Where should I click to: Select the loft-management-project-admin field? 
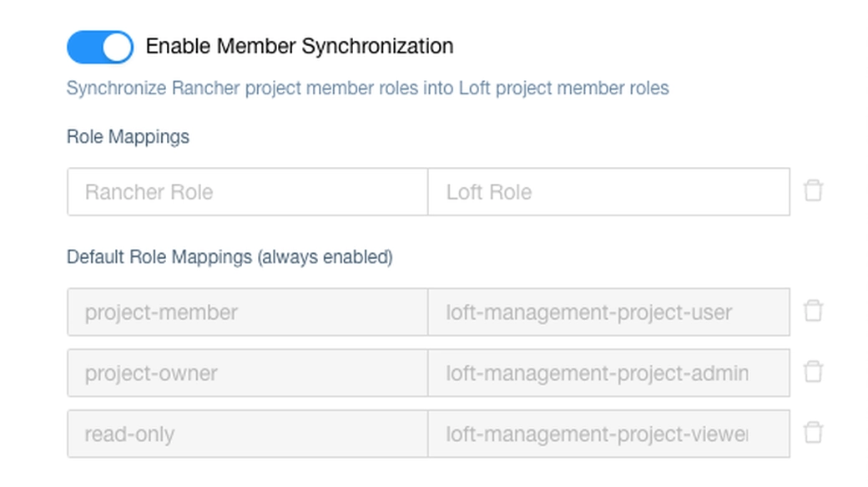tap(608, 373)
